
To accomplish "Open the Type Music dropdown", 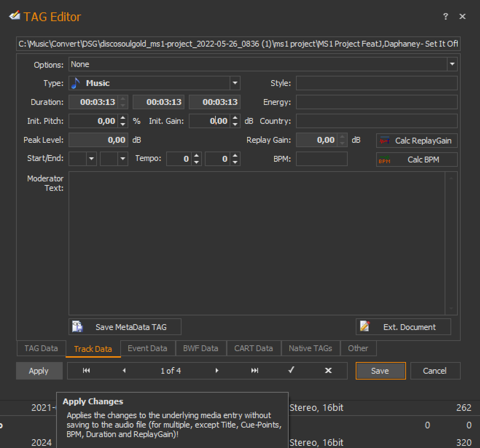I will pyautogui.click(x=235, y=83).
